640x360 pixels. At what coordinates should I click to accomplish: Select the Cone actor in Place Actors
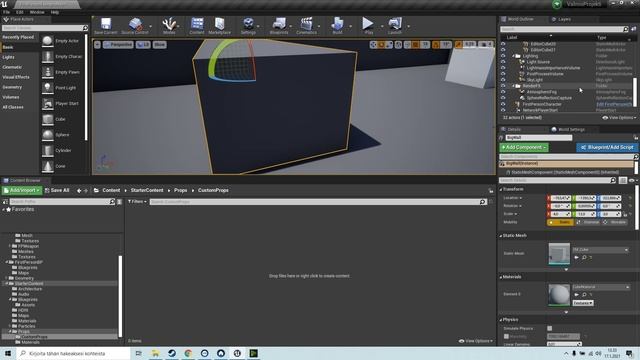click(63, 166)
